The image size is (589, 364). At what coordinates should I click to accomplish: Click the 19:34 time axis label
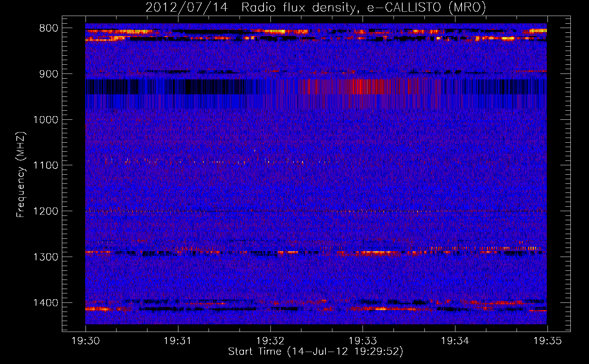(455, 341)
